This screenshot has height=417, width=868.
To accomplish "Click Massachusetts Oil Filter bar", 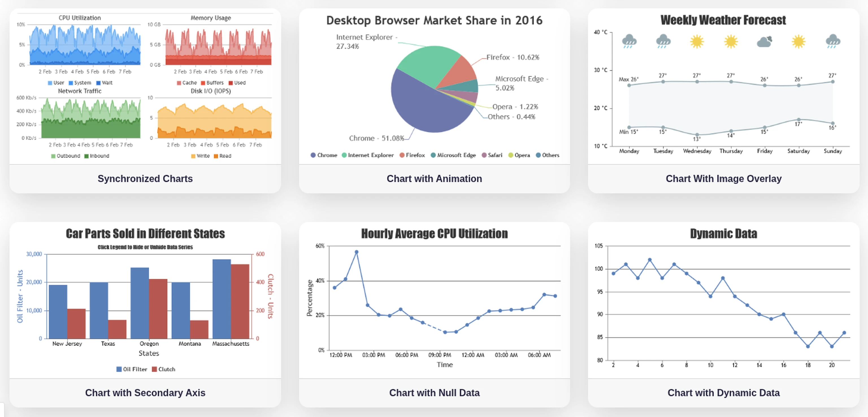I will [x=222, y=300].
